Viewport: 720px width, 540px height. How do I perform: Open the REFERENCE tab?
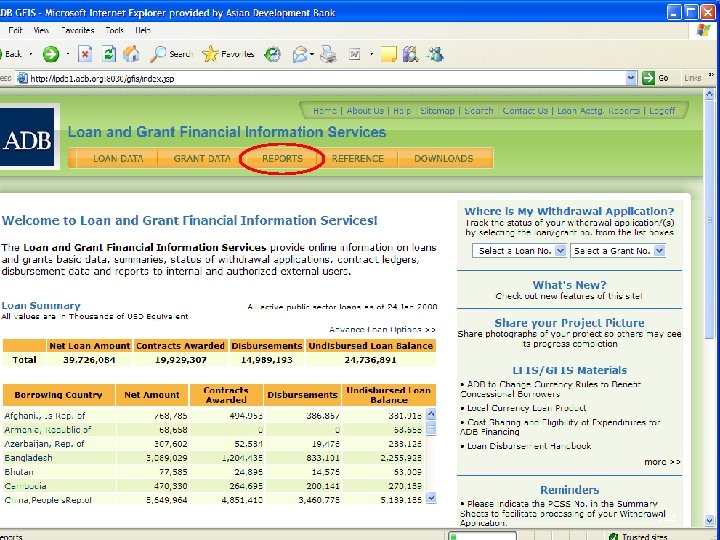click(x=358, y=158)
